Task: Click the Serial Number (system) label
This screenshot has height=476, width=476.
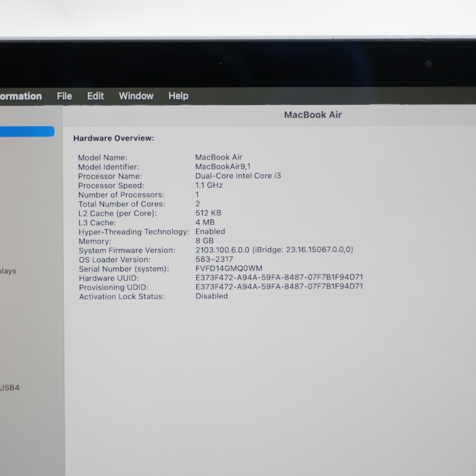Action: (x=124, y=269)
